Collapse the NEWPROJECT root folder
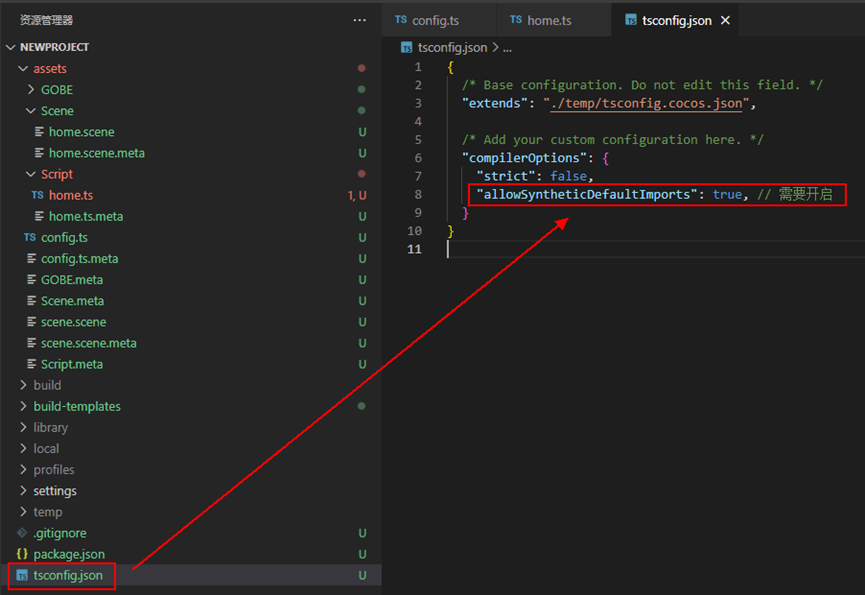 coord(11,47)
